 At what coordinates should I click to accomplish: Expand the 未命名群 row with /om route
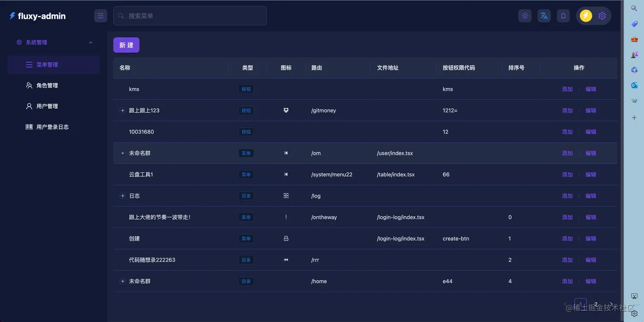coord(123,153)
